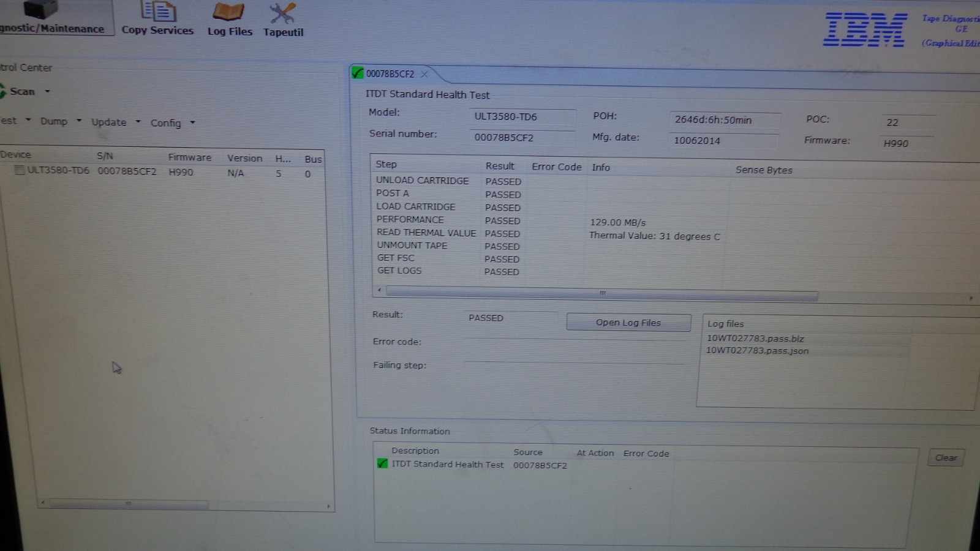Click the Thermal Value 31 degrees text
Screen dimensions: 980x551
coord(654,236)
